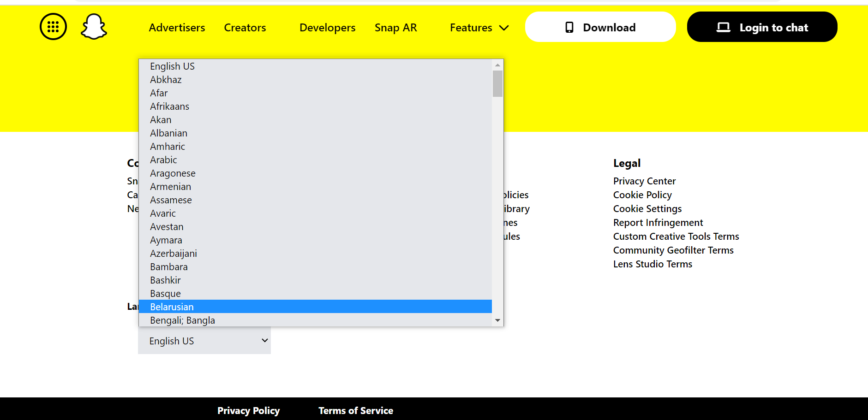Image resolution: width=868 pixels, height=420 pixels.
Task: Choose Azerbaijani from the list
Action: [x=315, y=253]
